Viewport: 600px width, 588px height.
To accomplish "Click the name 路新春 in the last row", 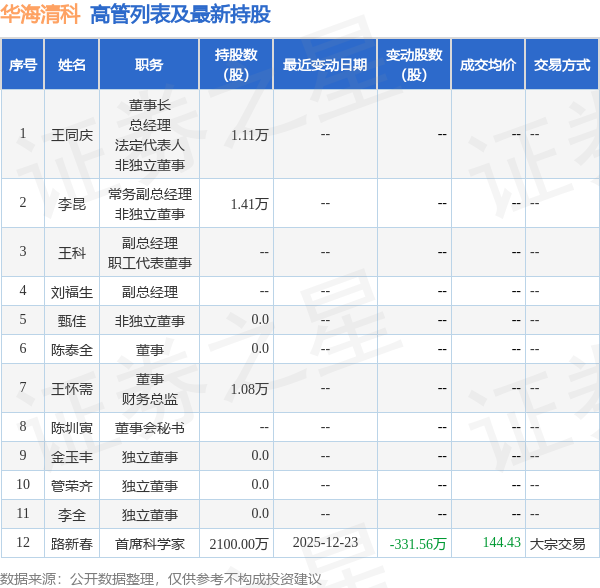I will pos(72,543).
